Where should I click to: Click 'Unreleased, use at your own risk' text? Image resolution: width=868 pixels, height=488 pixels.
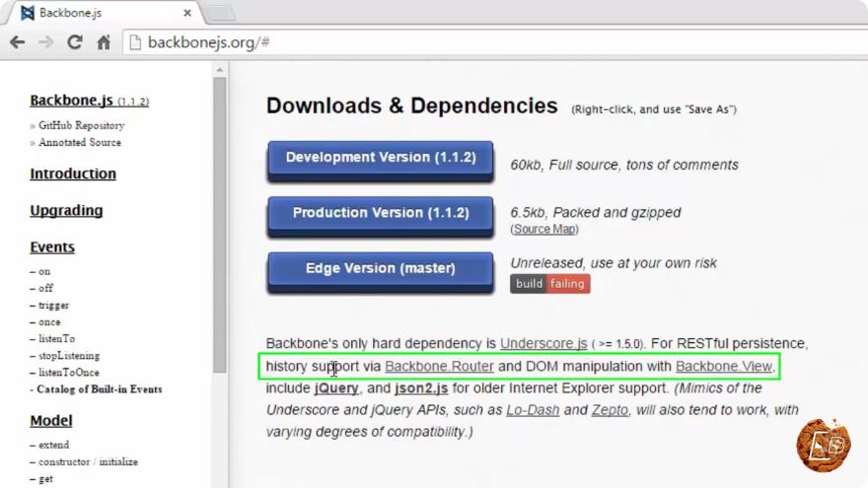tap(614, 263)
